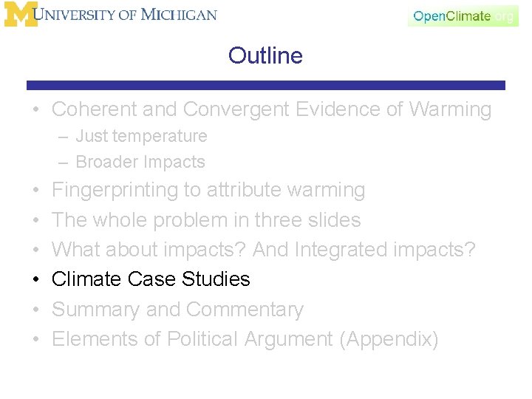Click the highlighted Climate Case Studies item
Image resolution: width=532 pixels, height=399 pixels.
(151, 279)
